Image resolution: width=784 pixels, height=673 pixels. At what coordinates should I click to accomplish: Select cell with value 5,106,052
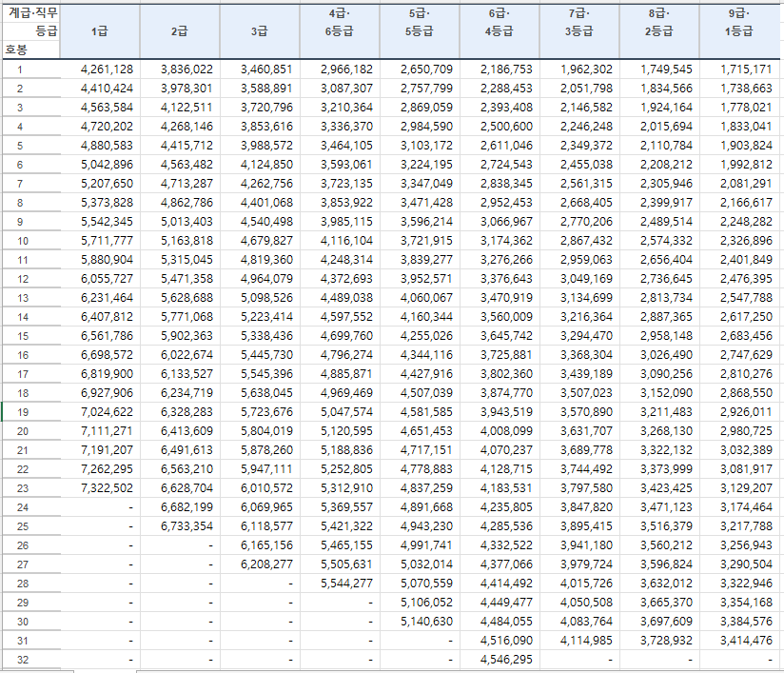click(420, 602)
